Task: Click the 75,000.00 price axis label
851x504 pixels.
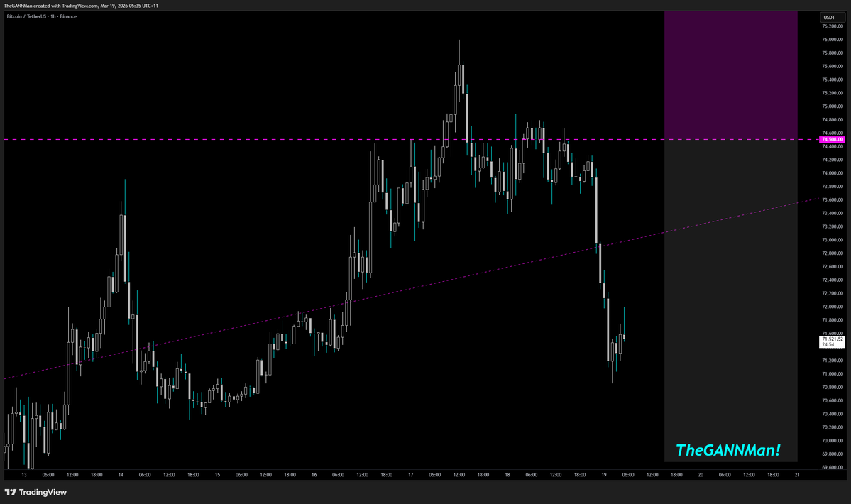Action: coord(833,106)
